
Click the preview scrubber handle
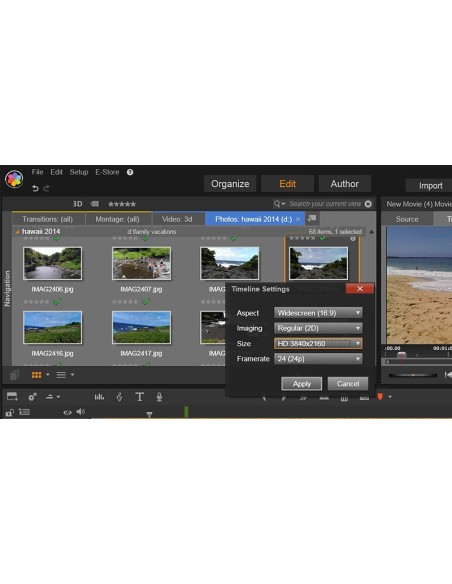(x=401, y=355)
